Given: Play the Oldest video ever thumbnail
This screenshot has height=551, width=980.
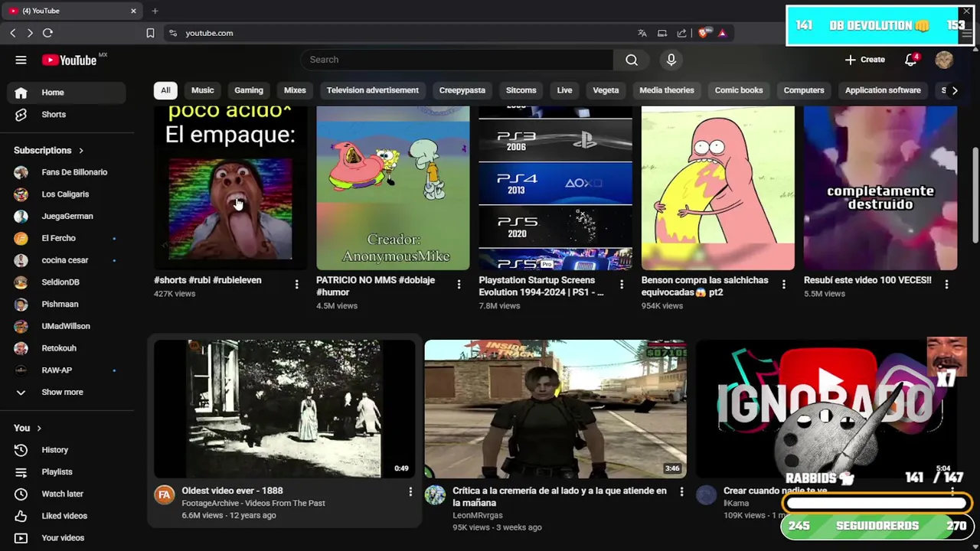Looking at the screenshot, I should point(284,409).
